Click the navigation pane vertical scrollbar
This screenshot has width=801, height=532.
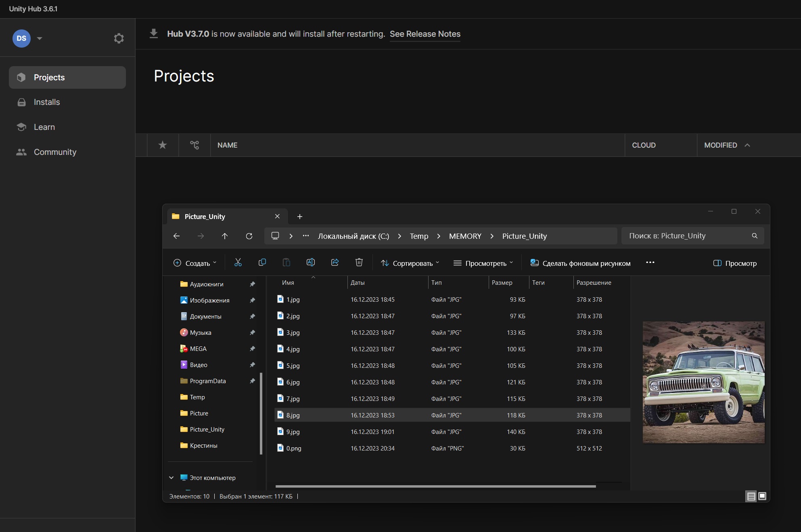click(261, 413)
